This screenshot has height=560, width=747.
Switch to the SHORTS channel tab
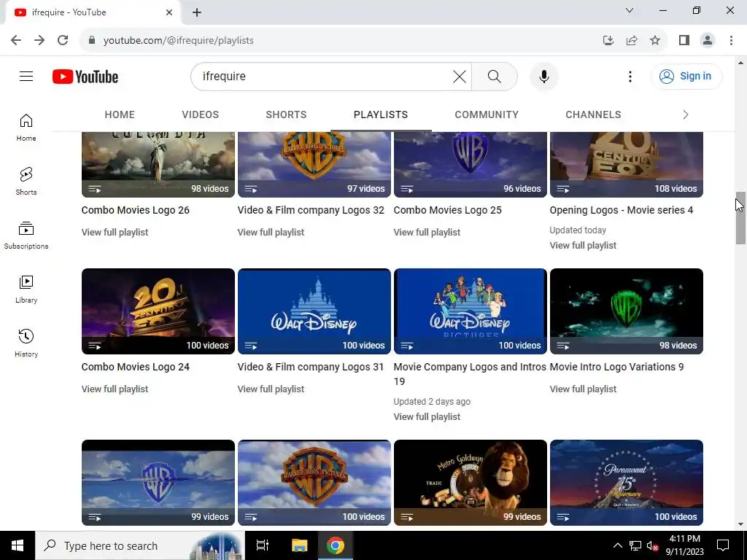click(286, 114)
